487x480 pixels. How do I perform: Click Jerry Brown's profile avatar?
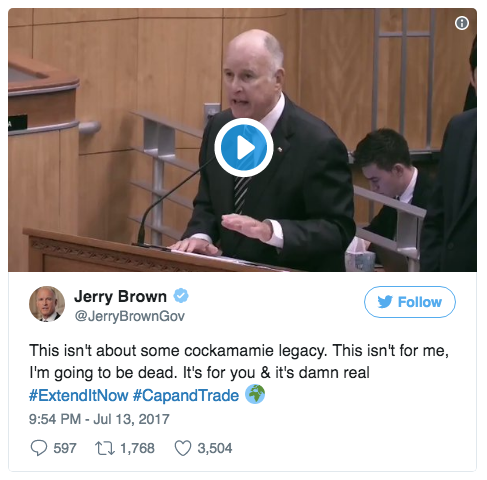(47, 304)
